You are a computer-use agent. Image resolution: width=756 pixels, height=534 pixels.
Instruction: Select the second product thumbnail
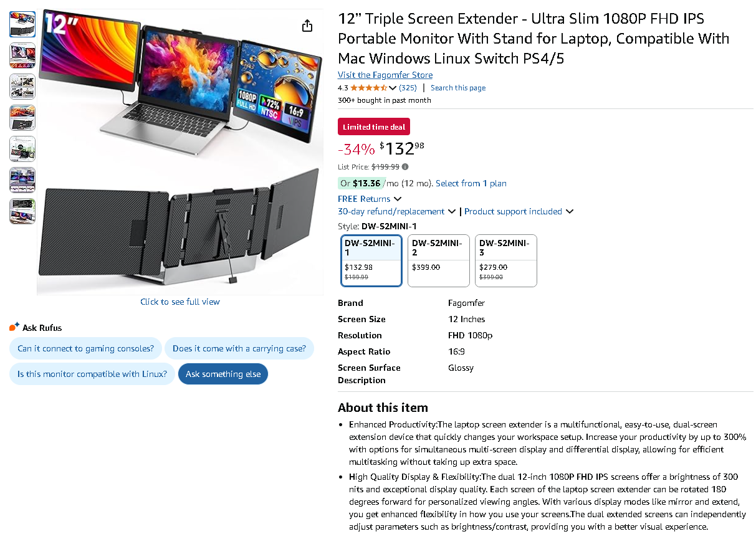tap(22, 55)
